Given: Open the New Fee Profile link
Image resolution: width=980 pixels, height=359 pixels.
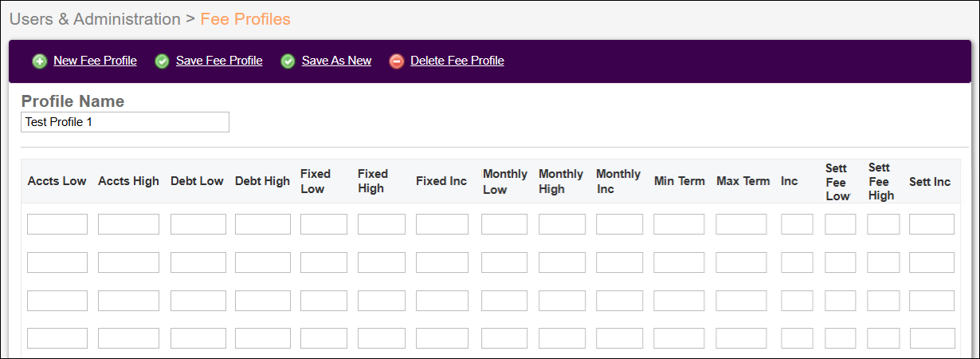Looking at the screenshot, I should click(95, 61).
